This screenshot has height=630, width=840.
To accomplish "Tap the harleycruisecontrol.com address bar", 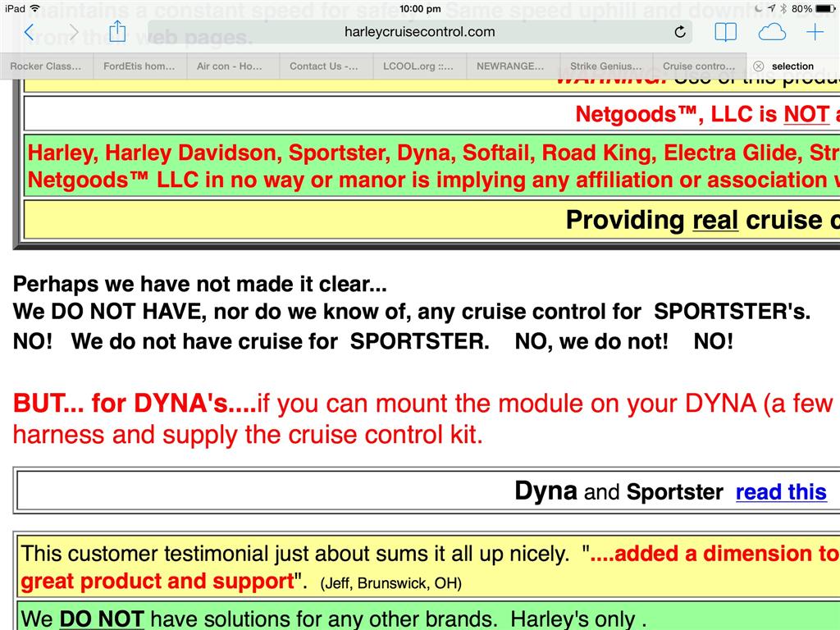I will coord(419,32).
